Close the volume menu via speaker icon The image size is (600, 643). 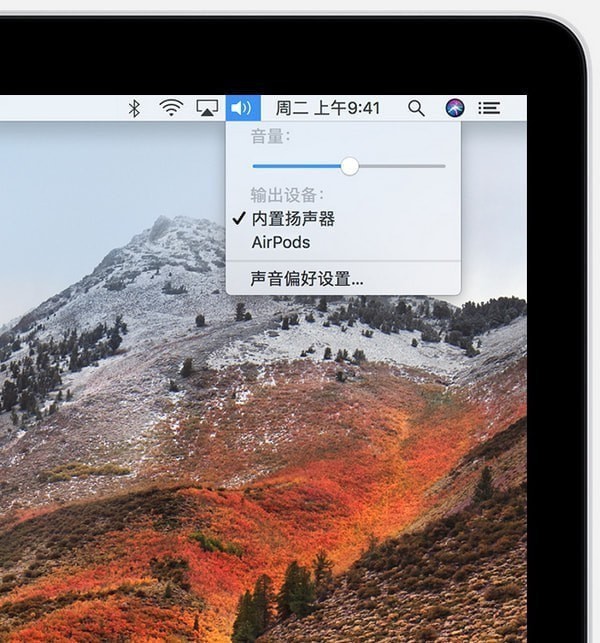pos(243,108)
